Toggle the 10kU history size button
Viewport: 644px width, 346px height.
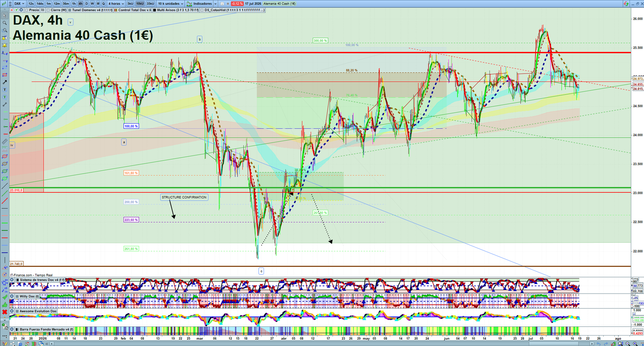coord(140,4)
